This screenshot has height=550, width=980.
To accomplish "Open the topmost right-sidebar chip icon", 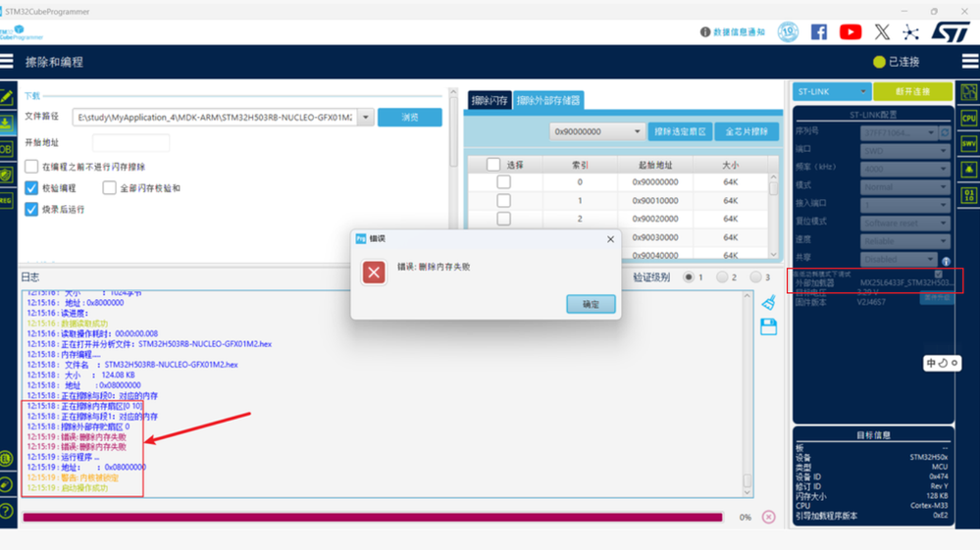I will (x=969, y=92).
